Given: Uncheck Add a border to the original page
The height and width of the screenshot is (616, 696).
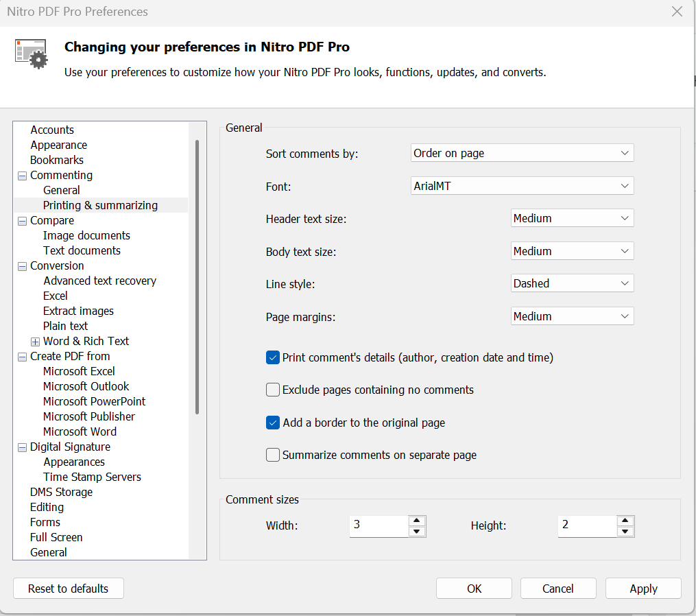Looking at the screenshot, I should pos(272,423).
